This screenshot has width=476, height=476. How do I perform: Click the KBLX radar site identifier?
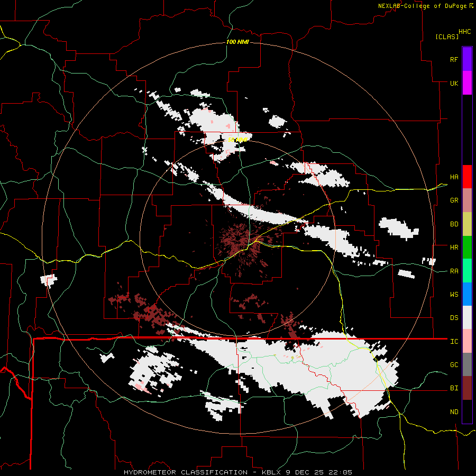[x=271, y=472]
